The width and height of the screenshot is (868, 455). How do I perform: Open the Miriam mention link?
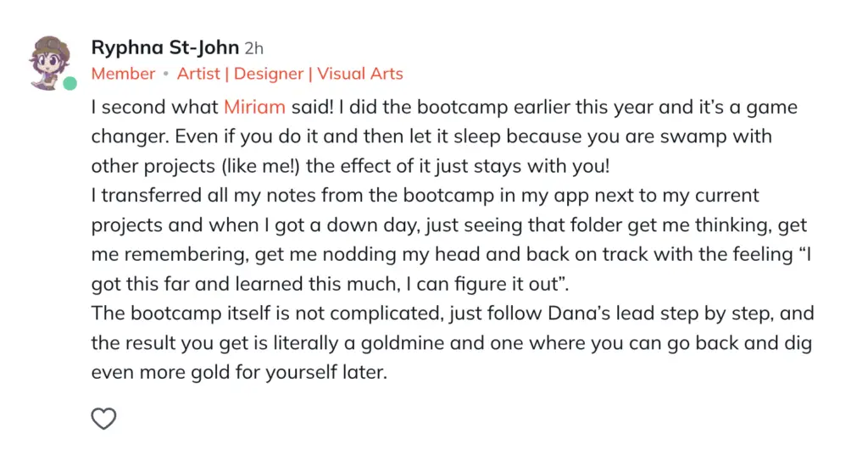pyautogui.click(x=254, y=107)
